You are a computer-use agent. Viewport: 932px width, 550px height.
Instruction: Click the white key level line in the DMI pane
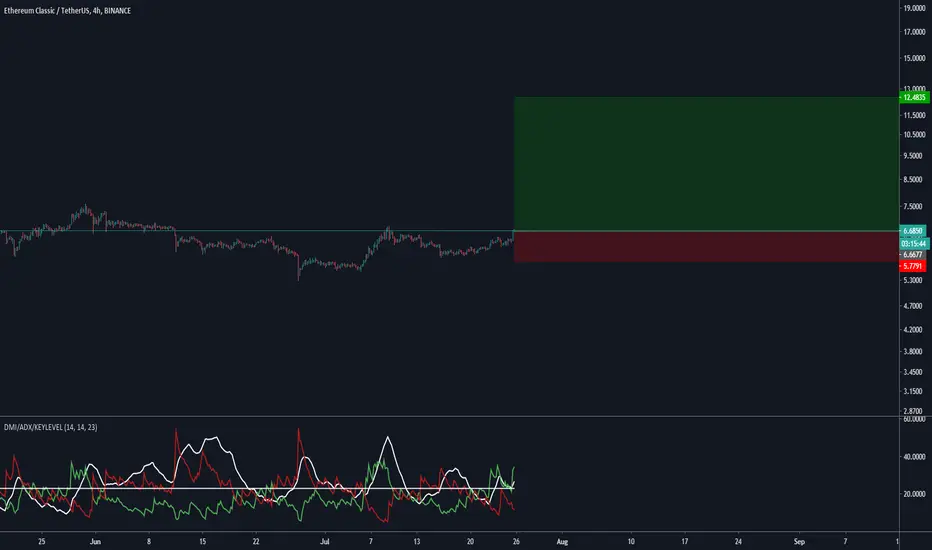(257, 489)
